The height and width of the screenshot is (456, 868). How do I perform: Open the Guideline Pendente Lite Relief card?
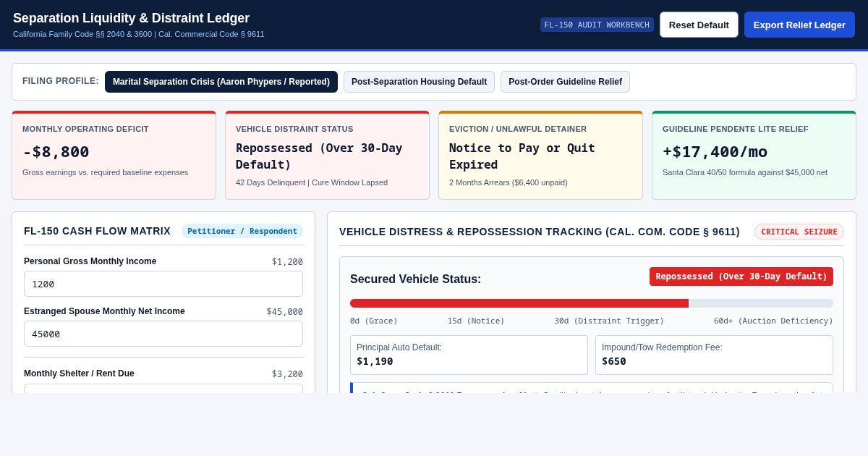click(x=754, y=156)
